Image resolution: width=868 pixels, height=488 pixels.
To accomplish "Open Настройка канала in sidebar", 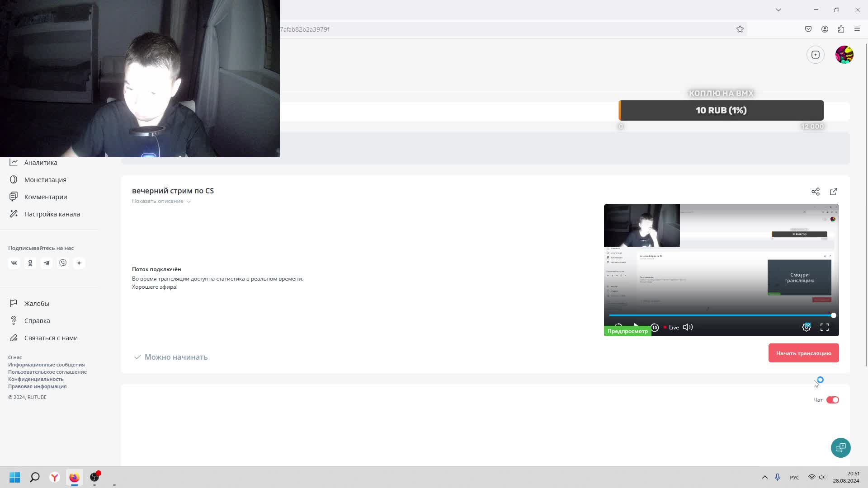I will click(52, 214).
